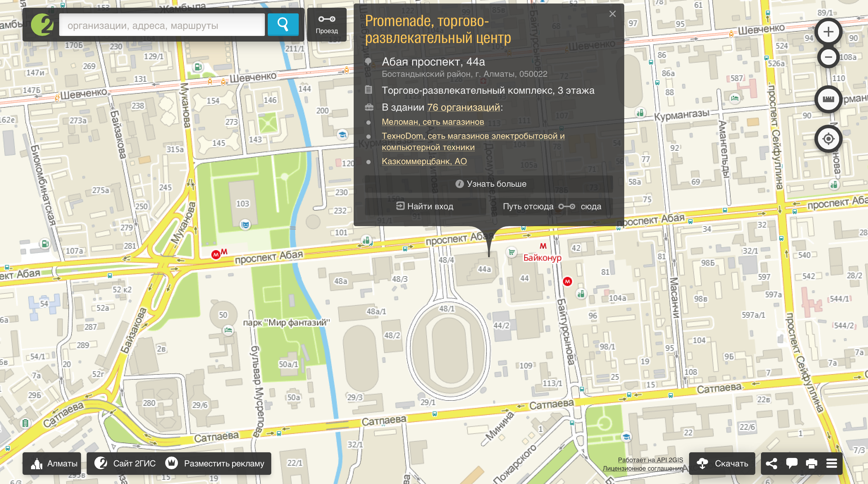Click the bottle marker below building 101

pos(367,241)
